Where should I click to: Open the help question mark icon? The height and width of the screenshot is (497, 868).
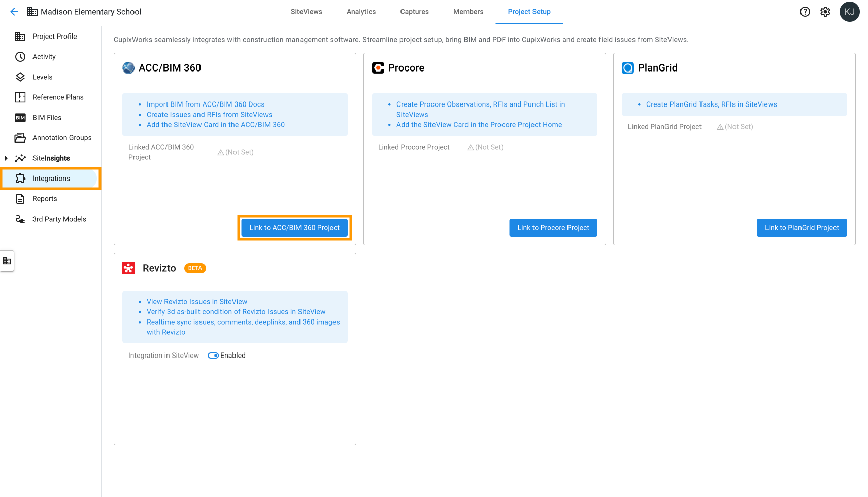pos(805,12)
